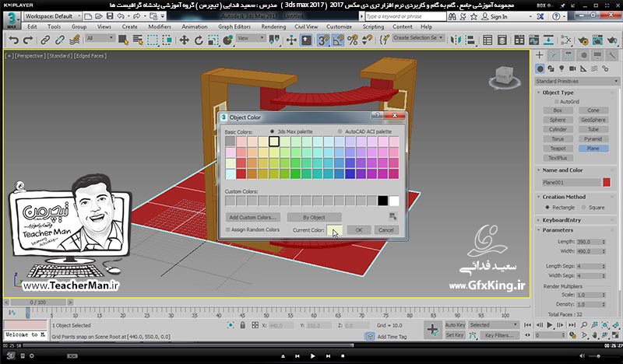Select the Select and Link tool

click(x=45, y=40)
